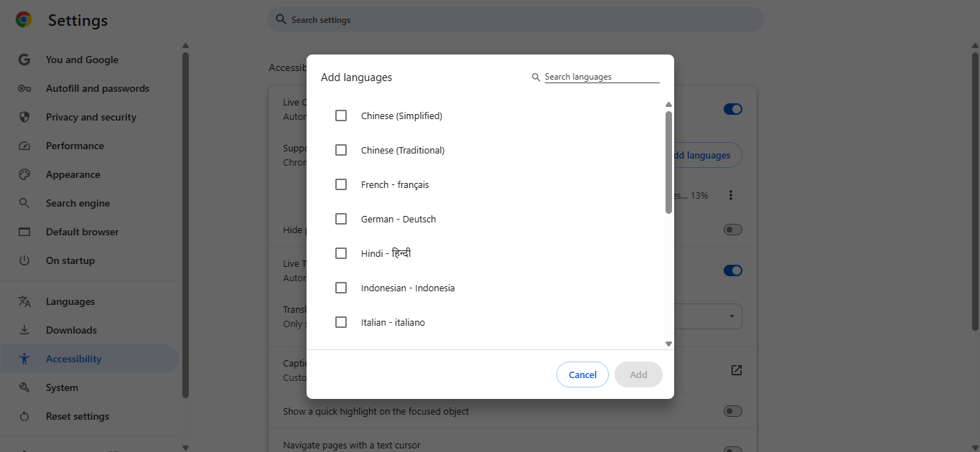Open Reset settings page

tap(90, 416)
